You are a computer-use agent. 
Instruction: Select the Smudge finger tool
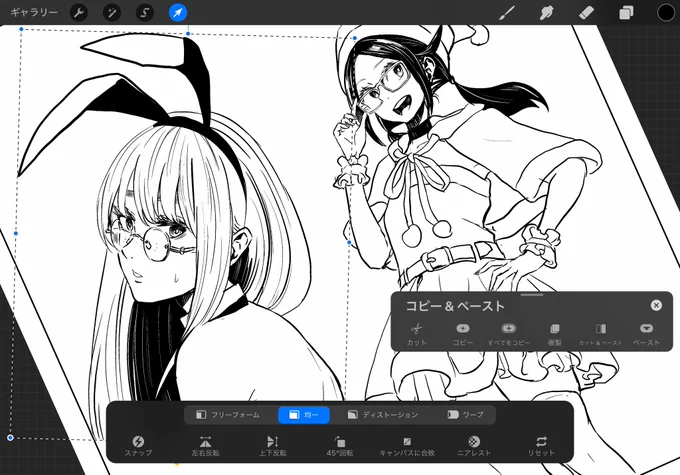[x=546, y=13]
